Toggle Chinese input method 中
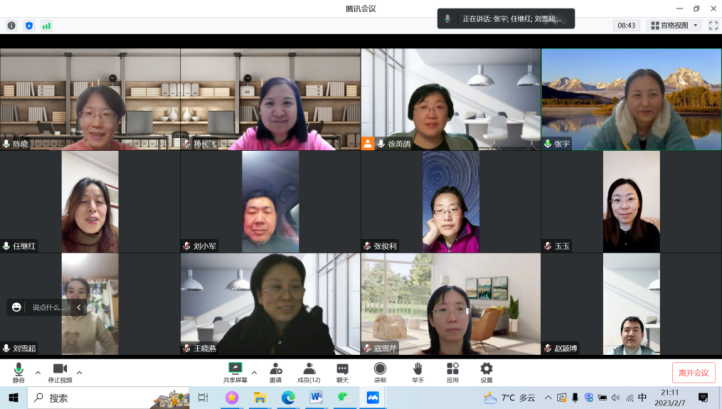This screenshot has height=409, width=722. pyautogui.click(x=642, y=397)
